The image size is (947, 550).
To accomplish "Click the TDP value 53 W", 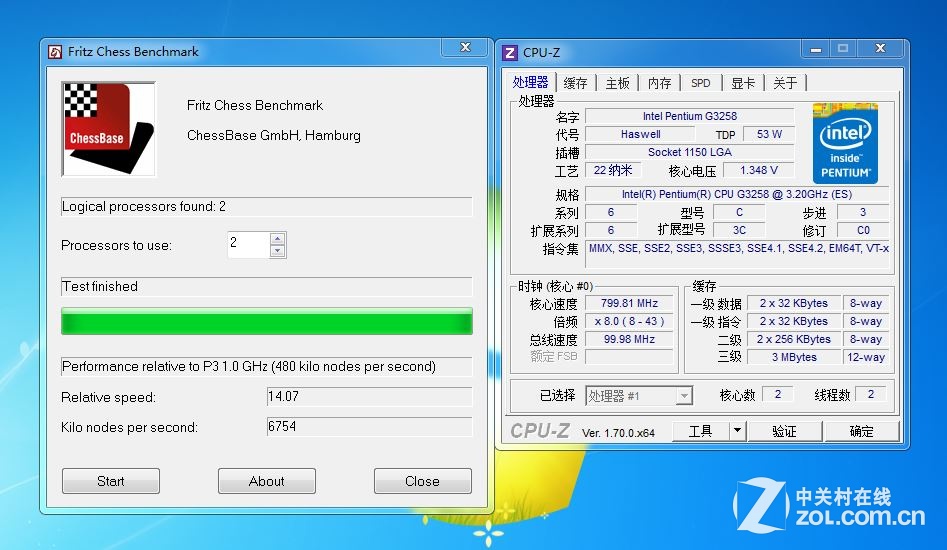I will point(769,134).
